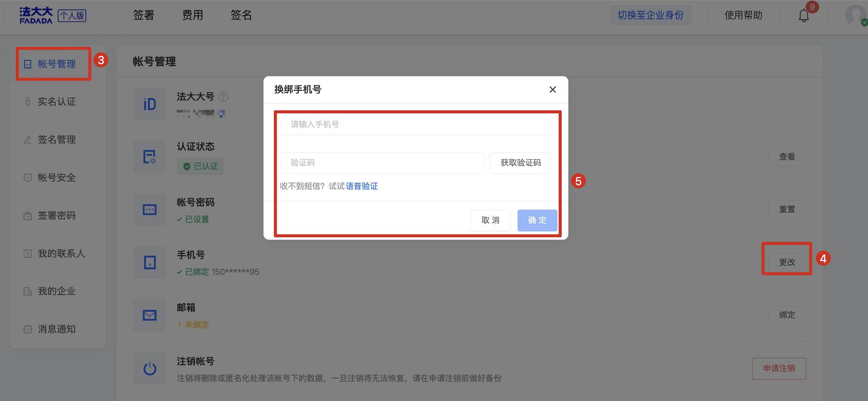This screenshot has width=868, height=401.
Task: Click the power icon beside 注销帐号
Action: (149, 368)
